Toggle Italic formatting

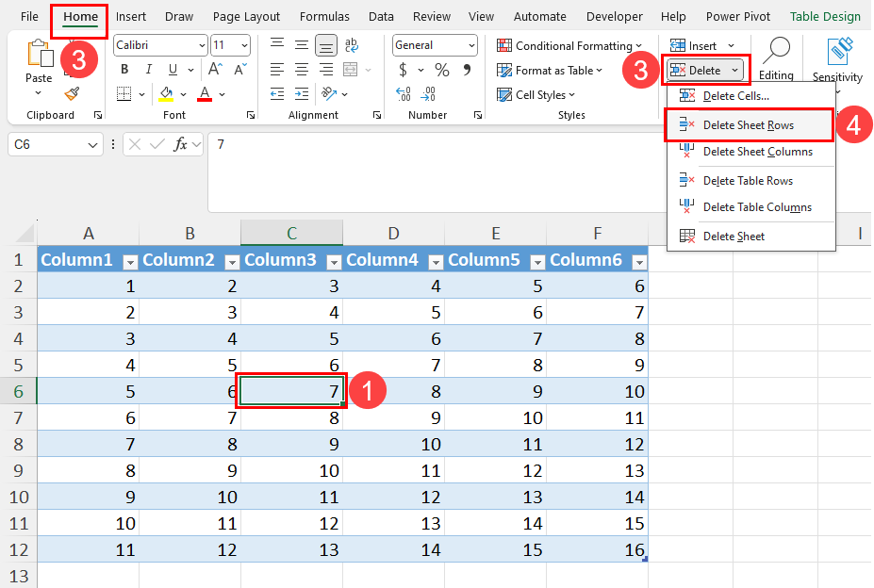tap(148, 69)
